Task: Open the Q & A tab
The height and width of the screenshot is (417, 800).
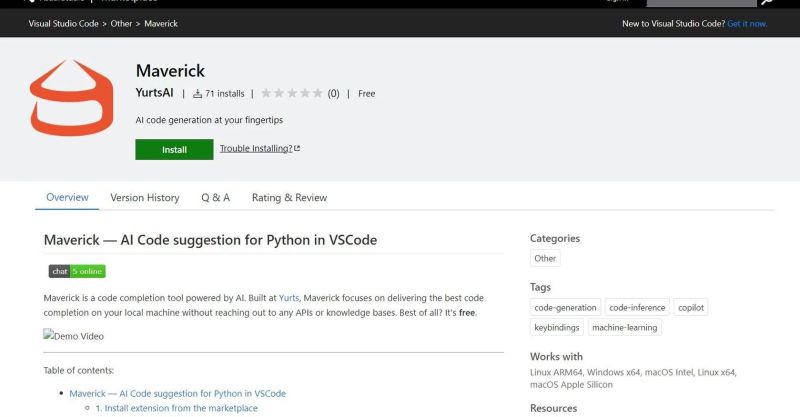Action: (x=215, y=198)
